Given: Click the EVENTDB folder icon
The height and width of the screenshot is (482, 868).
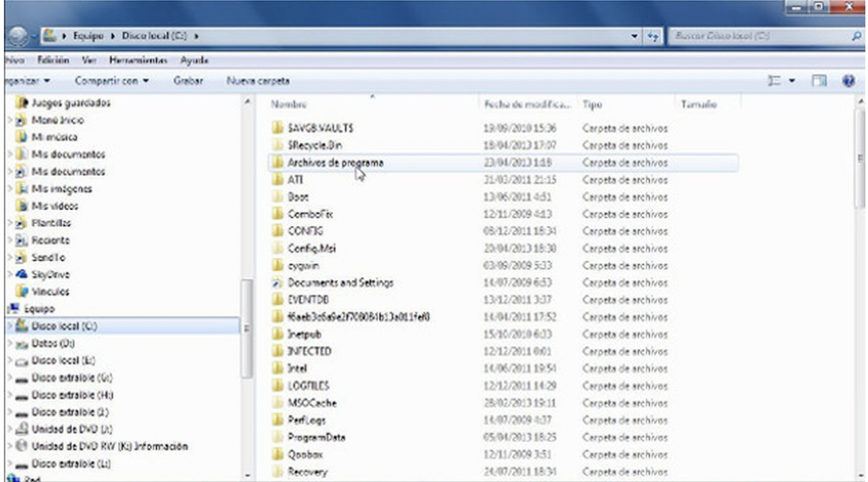Looking at the screenshot, I should pyautogui.click(x=277, y=300).
